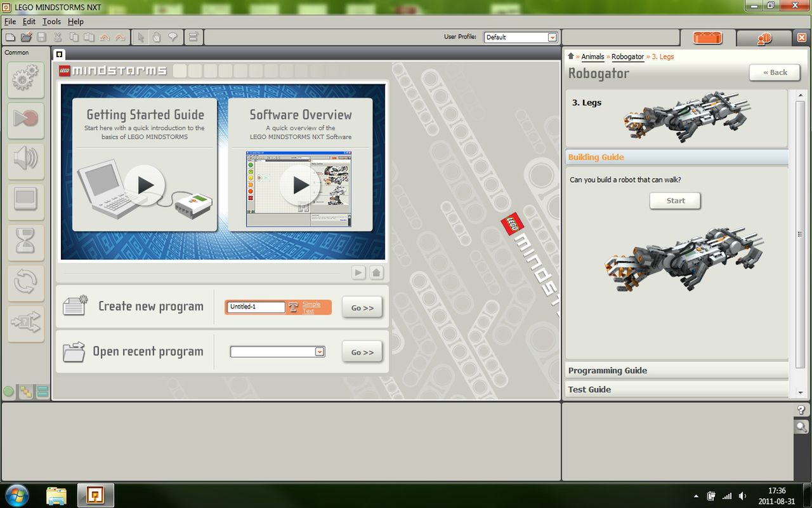
Task: Select the Loop block from the palette
Action: [x=25, y=283]
